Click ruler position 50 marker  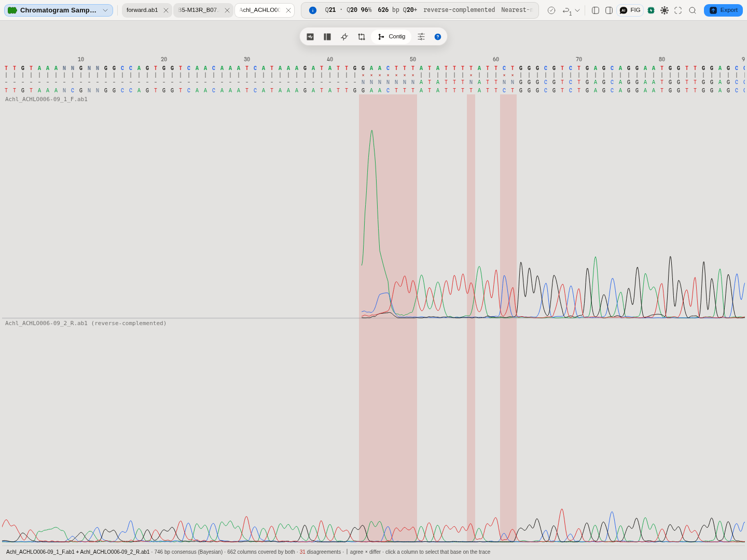click(413, 60)
